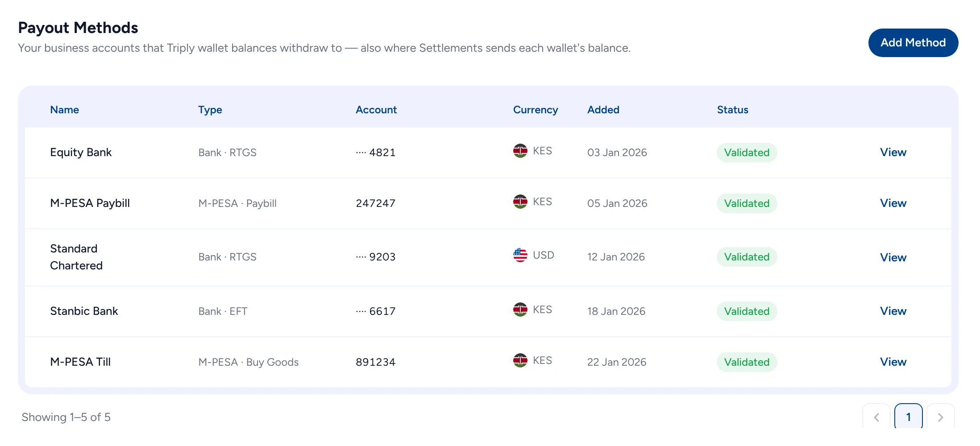Open View link for Equity Bank
The height and width of the screenshot is (446, 980).
coord(893,153)
